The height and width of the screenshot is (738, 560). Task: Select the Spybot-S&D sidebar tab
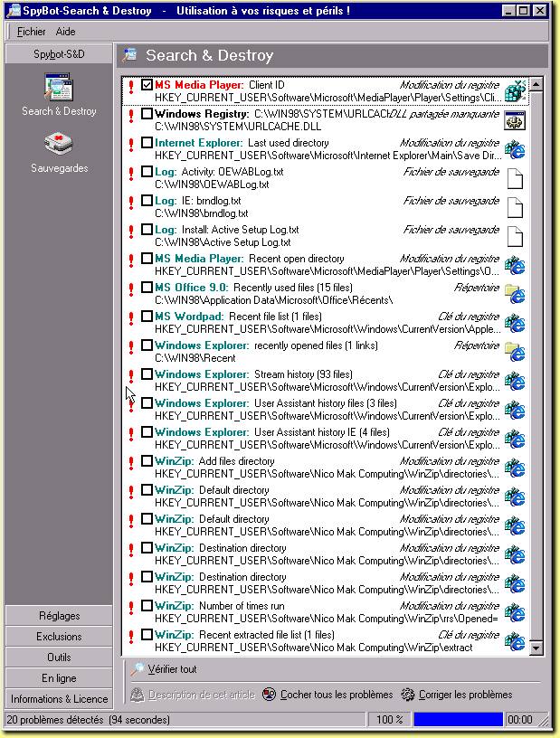coord(59,54)
